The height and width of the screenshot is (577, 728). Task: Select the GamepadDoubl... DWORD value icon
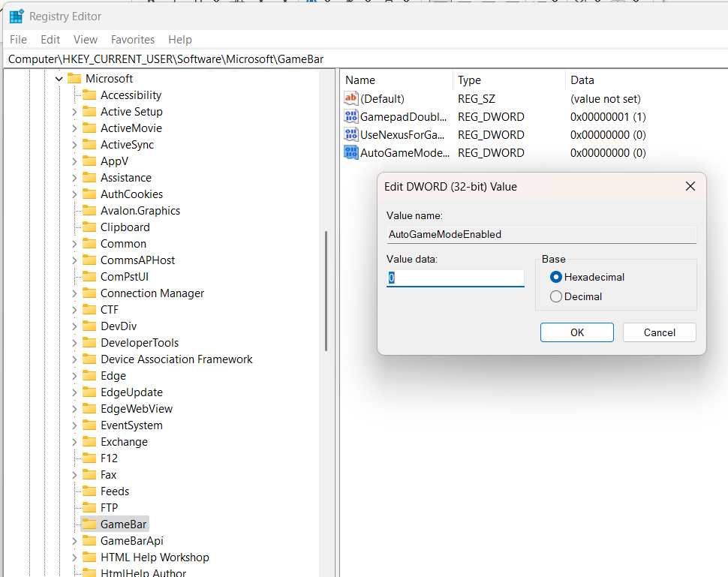click(350, 116)
